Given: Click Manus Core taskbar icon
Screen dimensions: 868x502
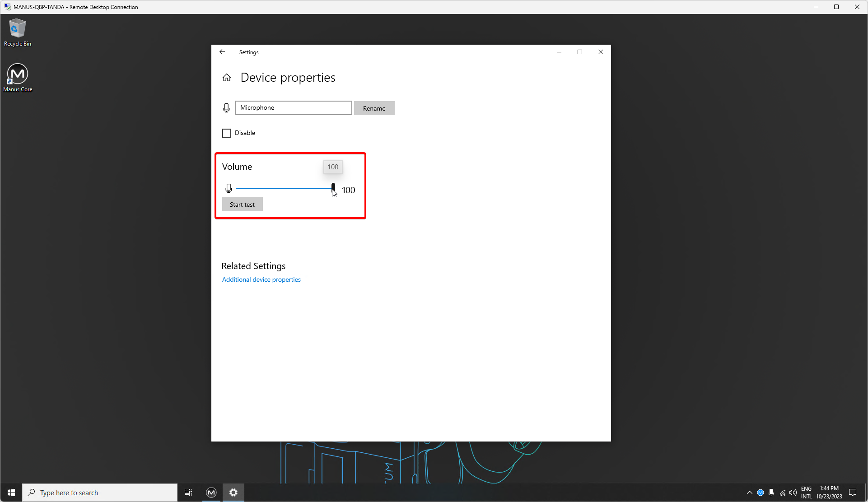Looking at the screenshot, I should (211, 493).
